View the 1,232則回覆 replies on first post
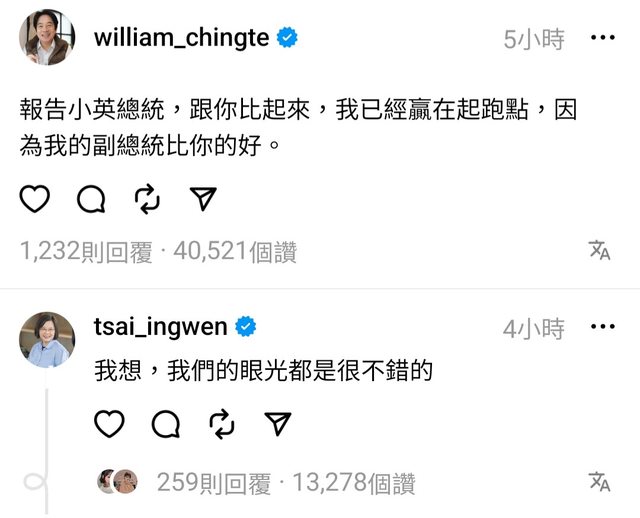Screen dimensions: 640x518 click(86, 251)
